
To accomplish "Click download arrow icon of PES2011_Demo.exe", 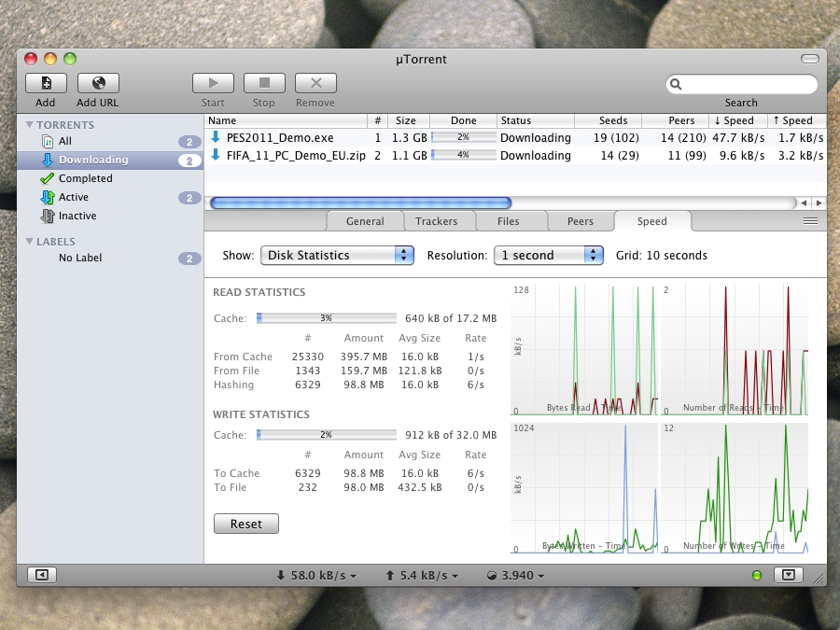I will click(216, 137).
